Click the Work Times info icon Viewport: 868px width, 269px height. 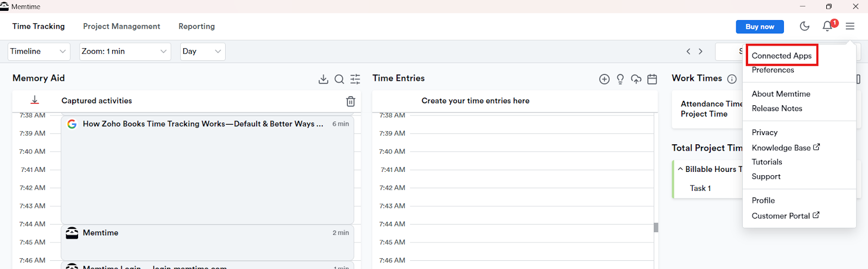(x=732, y=79)
